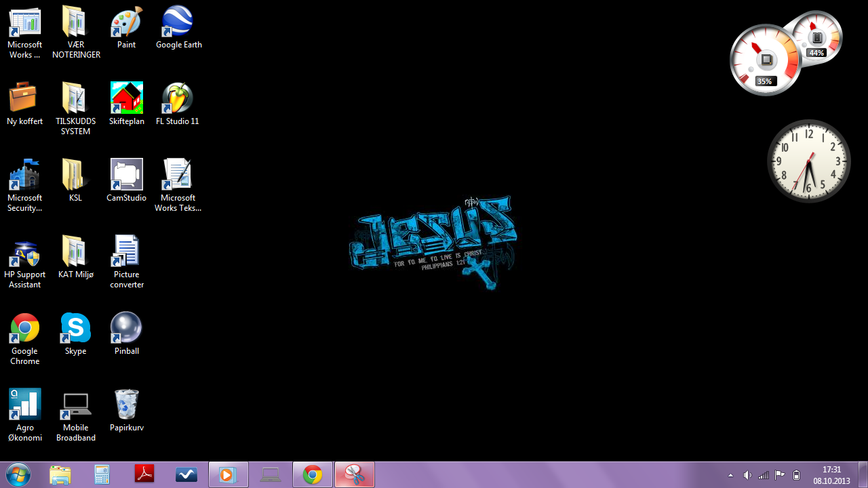Click the HP Support Assistant shortcut
Screen dimensions: 868x488
pos(25,253)
